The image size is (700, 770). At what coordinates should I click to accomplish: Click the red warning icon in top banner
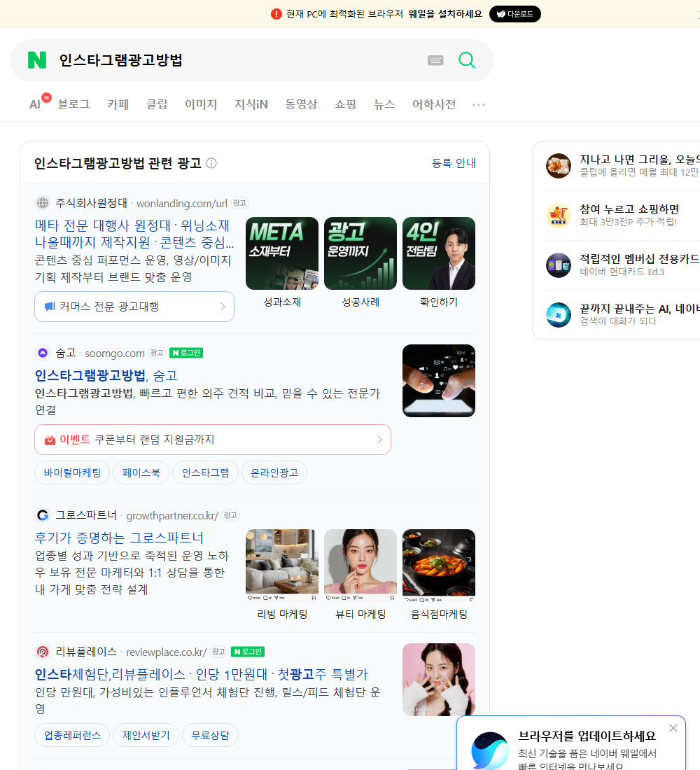click(276, 14)
